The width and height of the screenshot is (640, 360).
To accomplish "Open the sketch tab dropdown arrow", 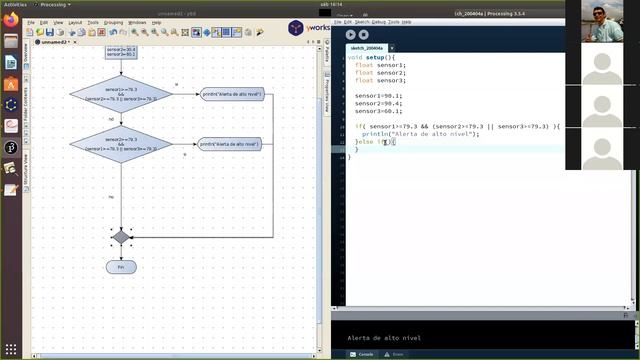I will [x=391, y=48].
